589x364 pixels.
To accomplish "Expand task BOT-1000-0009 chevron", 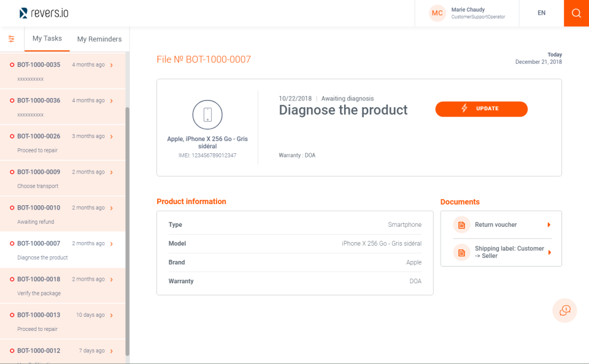I will pyautogui.click(x=112, y=172).
